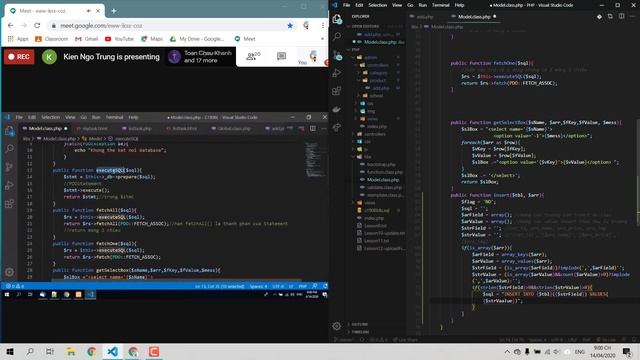
Task: Open the Extensions view in VS Code
Action: point(337,91)
